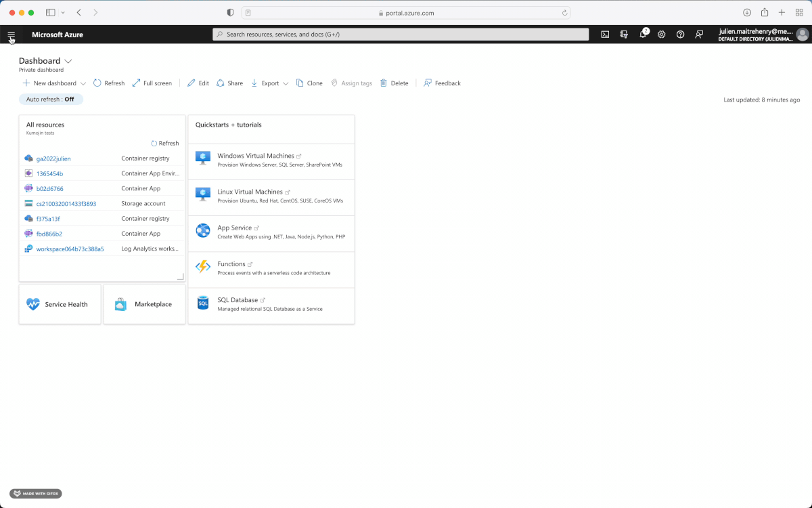Click the Functions lightning bolt icon
Screen dimensions: 812x508
[203, 266]
